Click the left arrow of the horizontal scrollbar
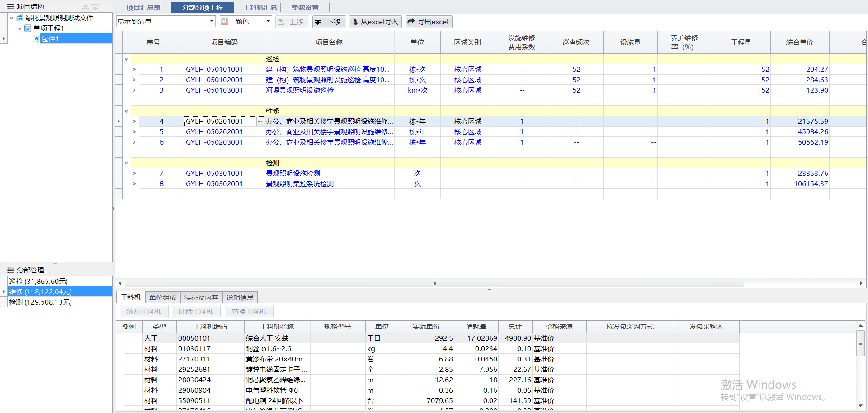The height and width of the screenshot is (413, 868). (120, 283)
